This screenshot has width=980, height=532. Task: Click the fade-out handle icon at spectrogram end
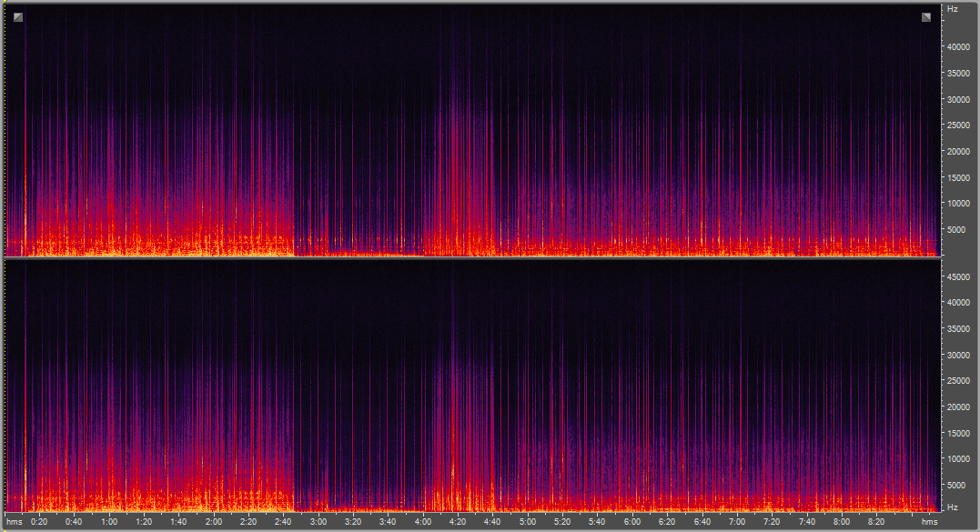click(x=926, y=17)
